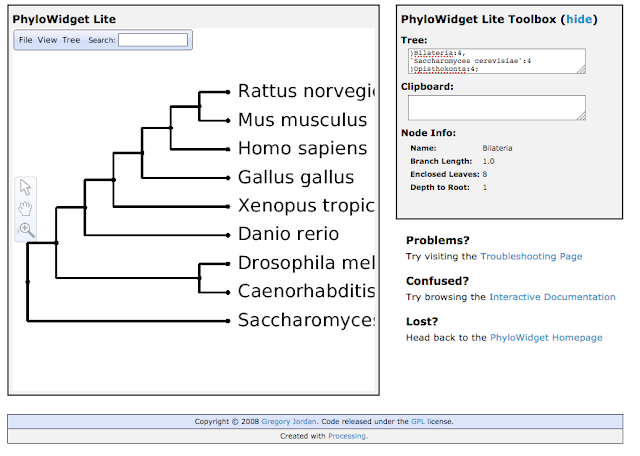This screenshot has height=456, width=640.
Task: Open the File menu
Action: (x=26, y=40)
